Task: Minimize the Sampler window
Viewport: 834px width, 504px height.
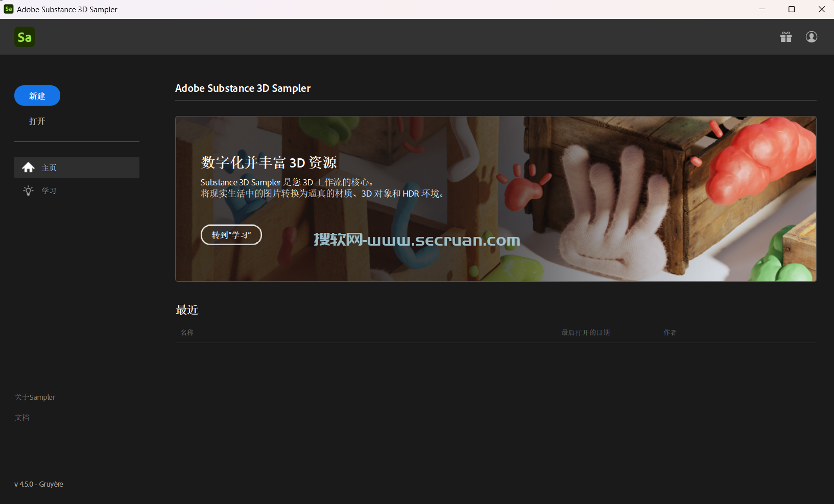Action: (x=762, y=9)
